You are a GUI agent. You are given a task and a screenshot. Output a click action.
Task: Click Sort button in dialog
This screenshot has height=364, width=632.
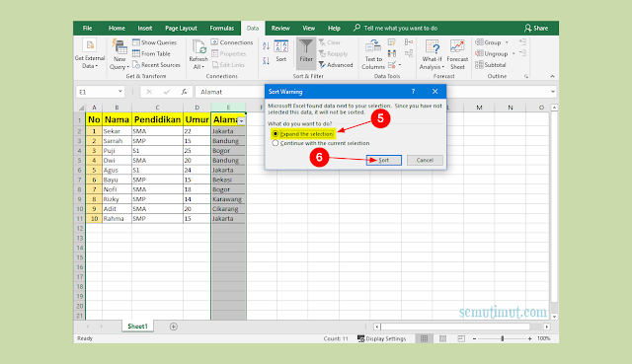(x=384, y=160)
